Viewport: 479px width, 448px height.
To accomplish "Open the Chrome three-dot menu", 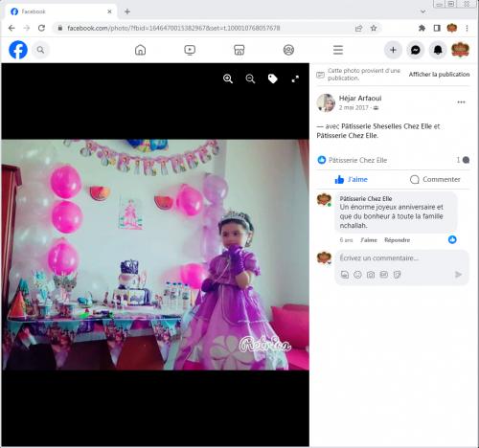I will tap(467, 28).
